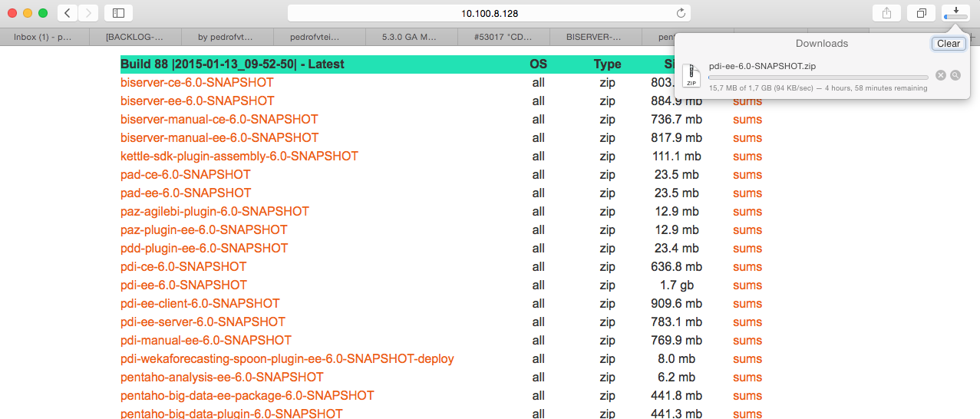Open biserver-manual-ee-6.0-SNAPSHOT link
Image resolution: width=980 pixels, height=419 pixels.
(219, 137)
